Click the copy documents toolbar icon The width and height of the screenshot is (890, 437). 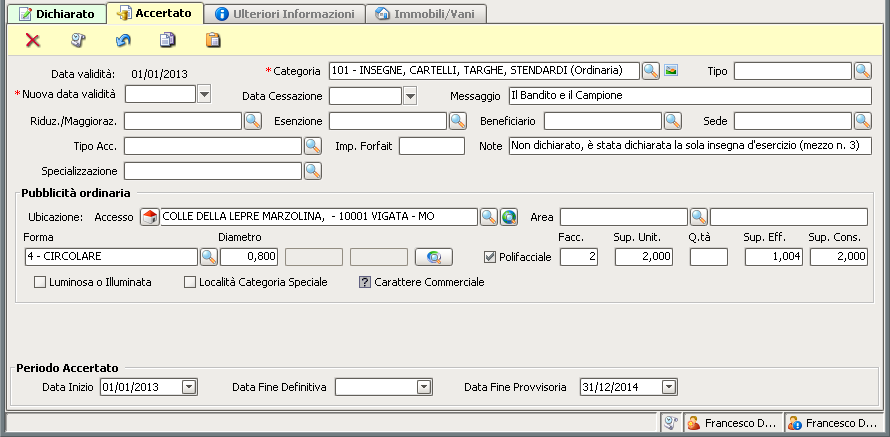coord(168,41)
